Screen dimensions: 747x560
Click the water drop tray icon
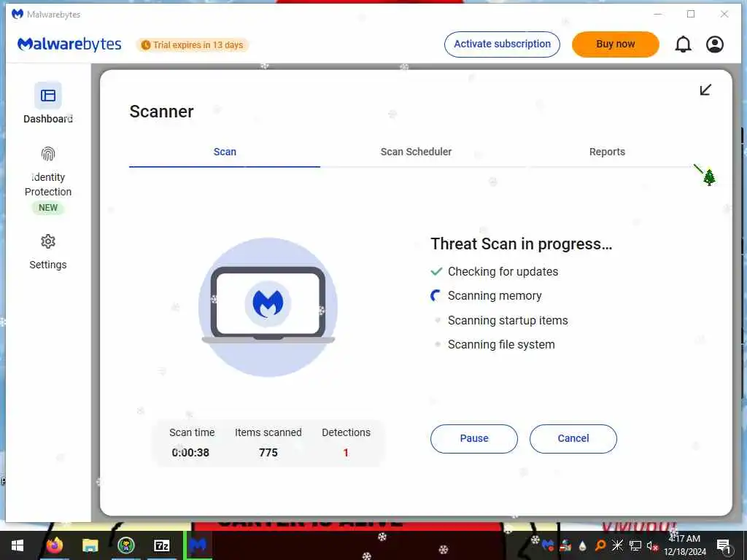(x=583, y=545)
